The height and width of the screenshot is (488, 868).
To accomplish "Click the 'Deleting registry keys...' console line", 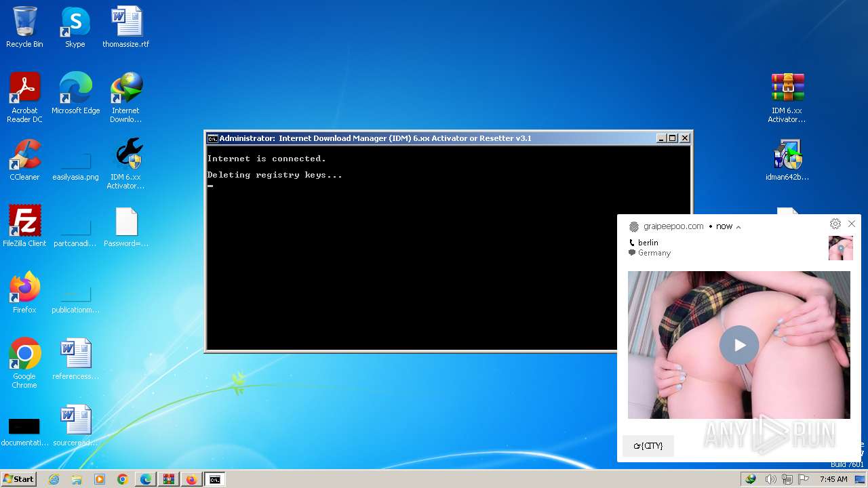I will pos(275,175).
